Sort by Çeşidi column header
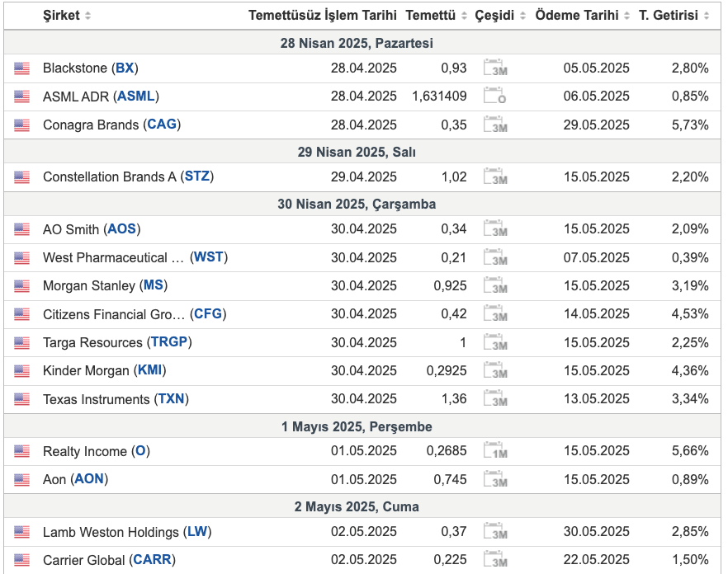 click(x=494, y=16)
